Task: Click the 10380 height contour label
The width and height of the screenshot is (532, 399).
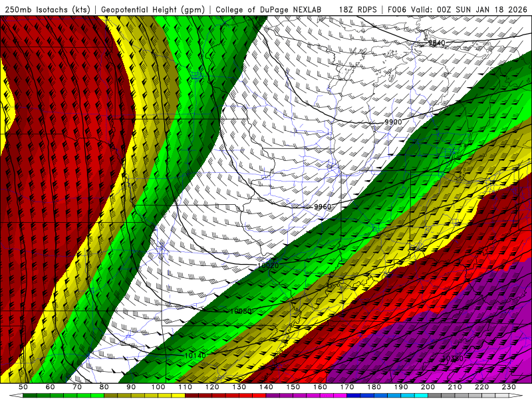Action: pyautogui.click(x=453, y=358)
